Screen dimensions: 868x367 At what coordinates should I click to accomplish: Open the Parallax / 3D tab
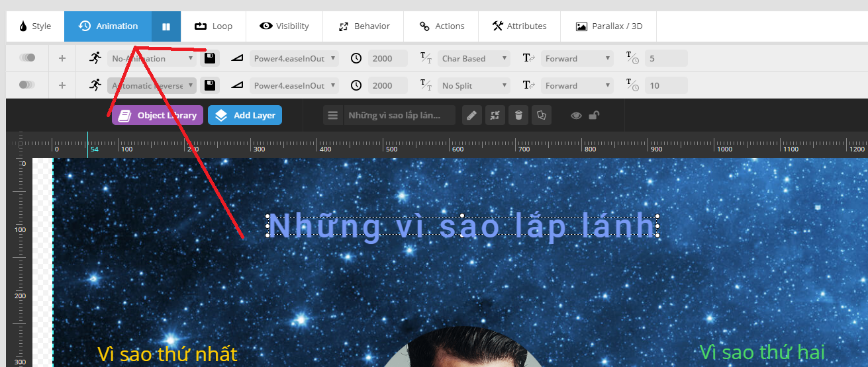(x=607, y=26)
